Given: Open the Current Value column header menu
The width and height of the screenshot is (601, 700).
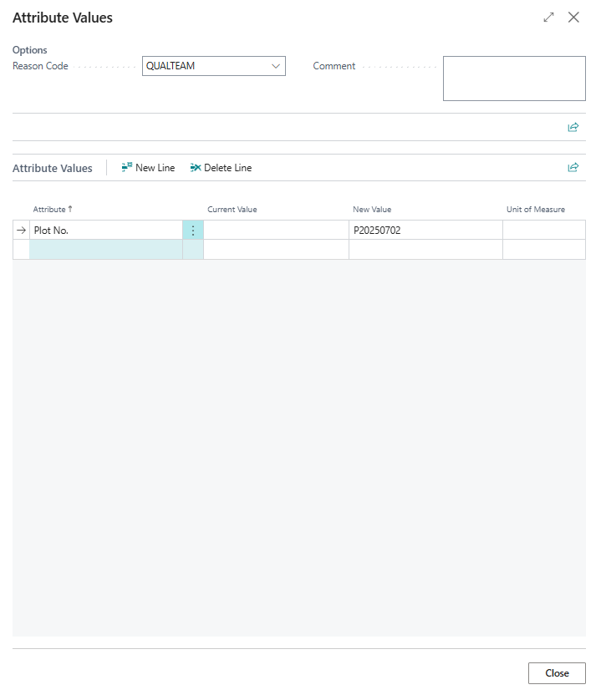Looking at the screenshot, I should [232, 210].
